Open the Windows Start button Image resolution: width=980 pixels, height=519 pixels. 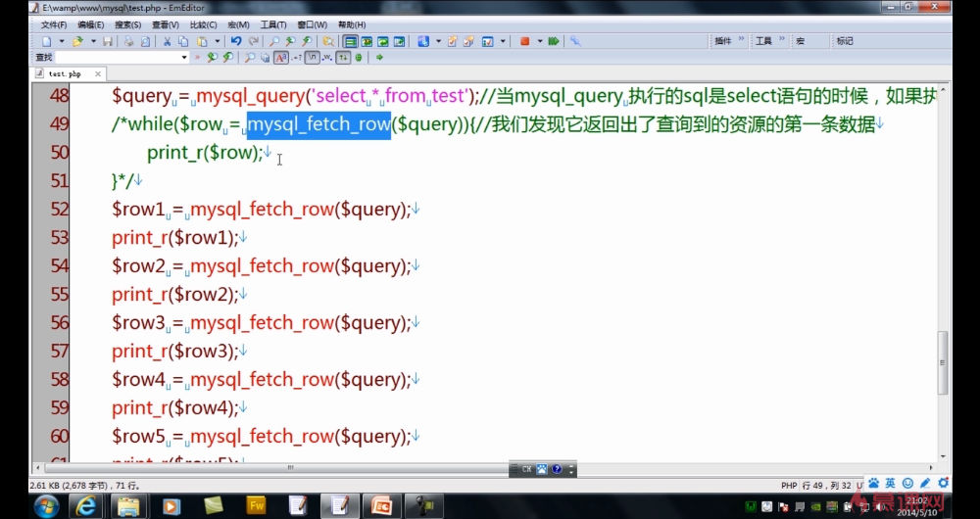pos(46,506)
